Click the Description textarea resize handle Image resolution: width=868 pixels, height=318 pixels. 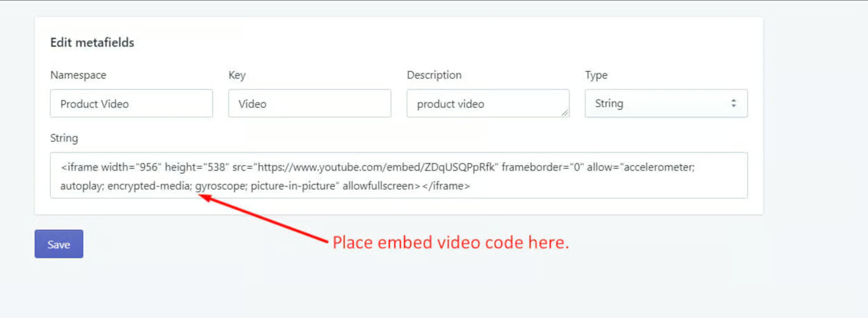point(565,113)
